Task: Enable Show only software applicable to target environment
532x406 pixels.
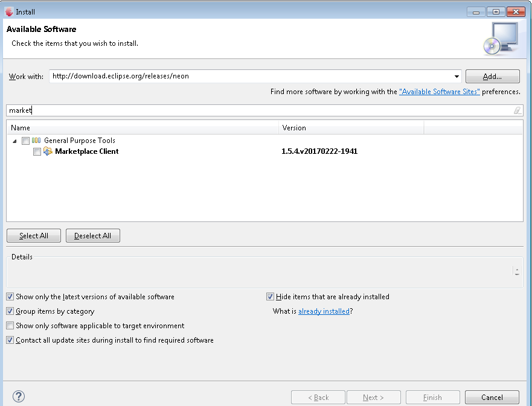Action: [x=10, y=325]
